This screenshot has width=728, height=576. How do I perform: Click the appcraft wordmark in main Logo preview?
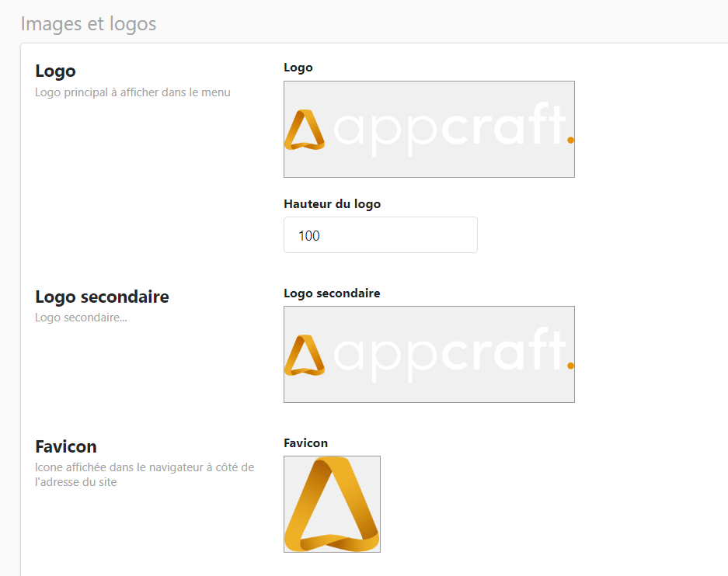coord(448,128)
